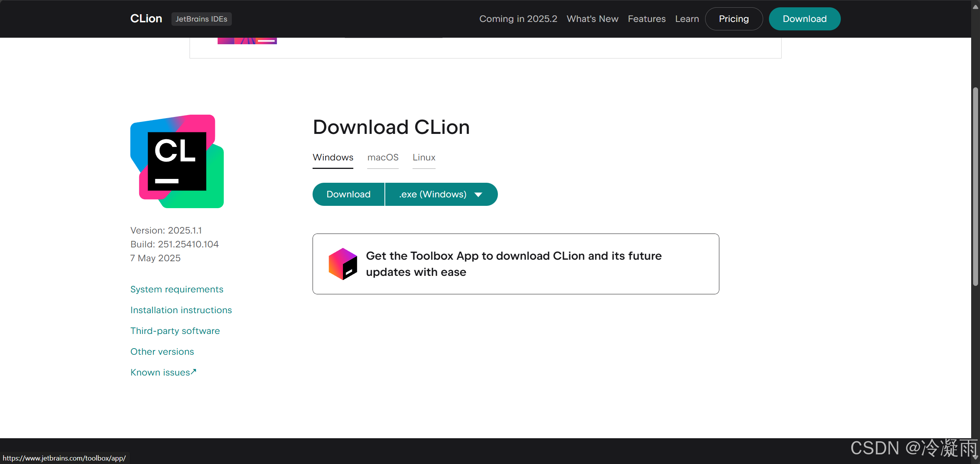Click the page vertical scrollbar thumb
Image resolution: width=980 pixels, height=464 pixels.
click(975, 187)
